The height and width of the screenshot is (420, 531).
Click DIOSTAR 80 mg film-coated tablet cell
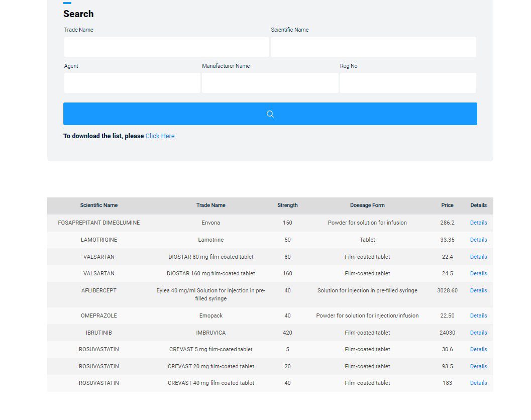210,257
